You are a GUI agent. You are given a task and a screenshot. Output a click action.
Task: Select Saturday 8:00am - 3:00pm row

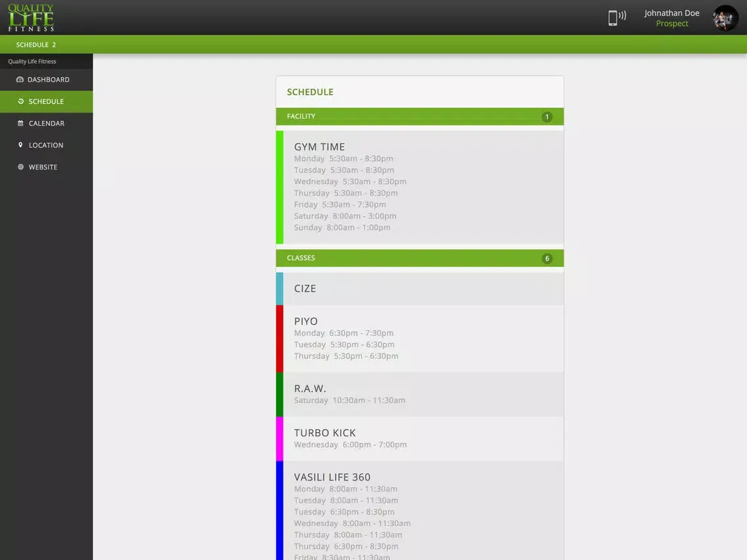[x=345, y=216]
